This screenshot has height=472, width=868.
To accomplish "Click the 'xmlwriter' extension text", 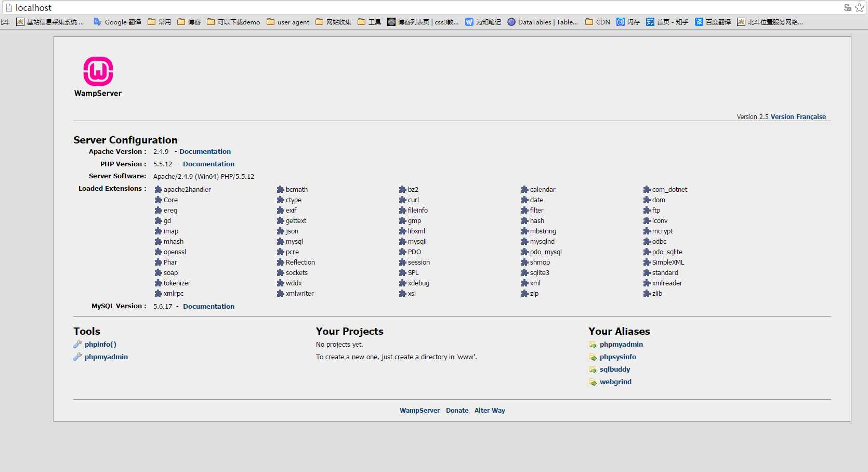I will pos(300,293).
